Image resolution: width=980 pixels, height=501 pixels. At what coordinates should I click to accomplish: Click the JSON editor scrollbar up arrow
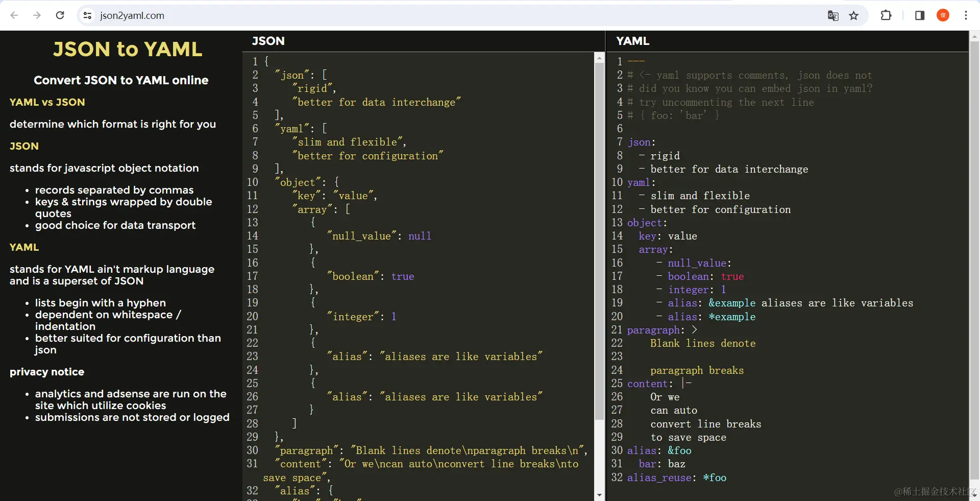[600, 58]
